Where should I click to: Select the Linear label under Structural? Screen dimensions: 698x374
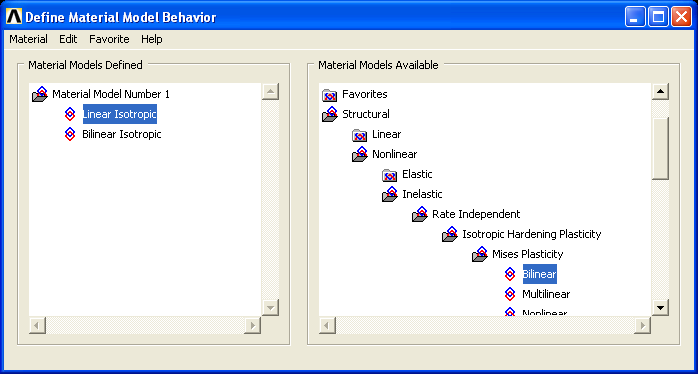click(386, 134)
